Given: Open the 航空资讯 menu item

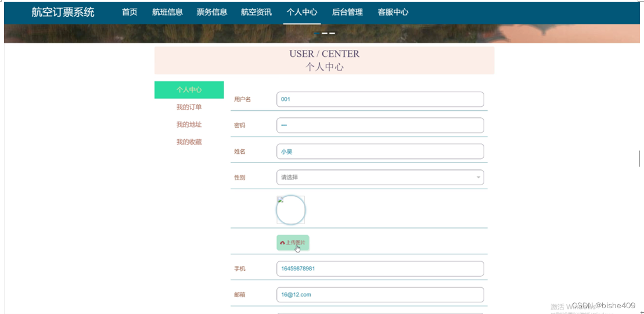Looking at the screenshot, I should click(x=256, y=12).
